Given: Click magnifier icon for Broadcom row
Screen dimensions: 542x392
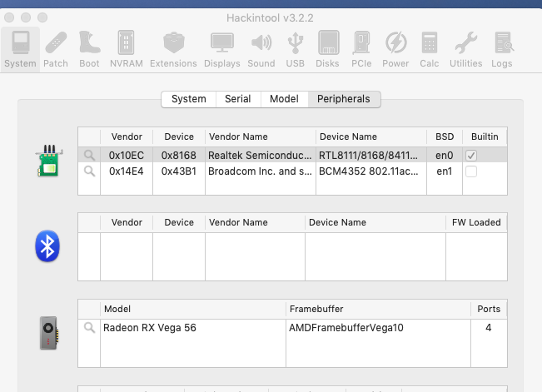Looking at the screenshot, I should [90, 171].
